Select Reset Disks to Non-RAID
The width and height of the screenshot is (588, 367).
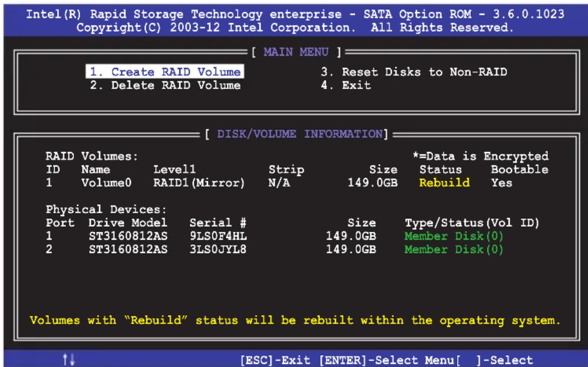point(414,72)
